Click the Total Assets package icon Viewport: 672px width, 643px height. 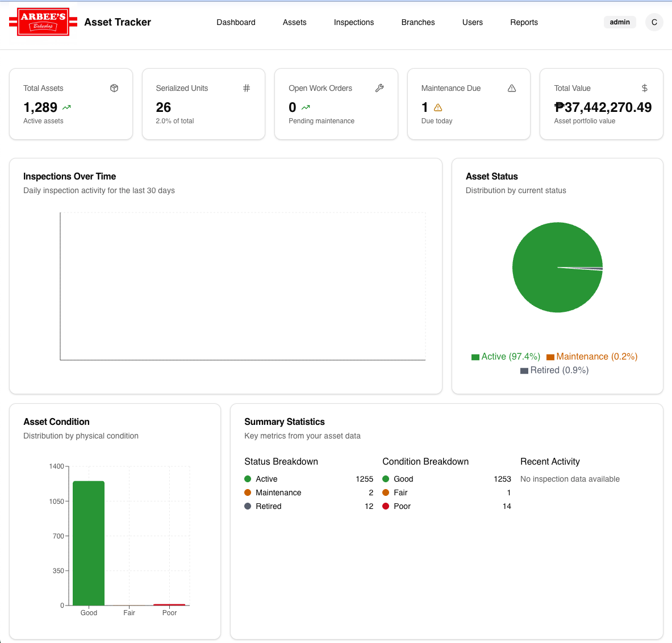(114, 88)
